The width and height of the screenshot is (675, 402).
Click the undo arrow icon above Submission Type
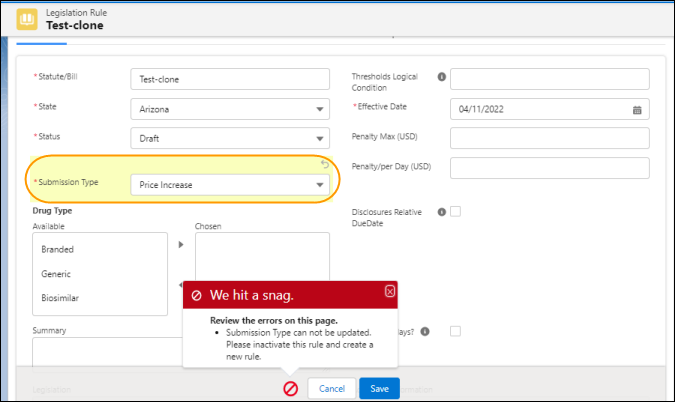coord(325,164)
